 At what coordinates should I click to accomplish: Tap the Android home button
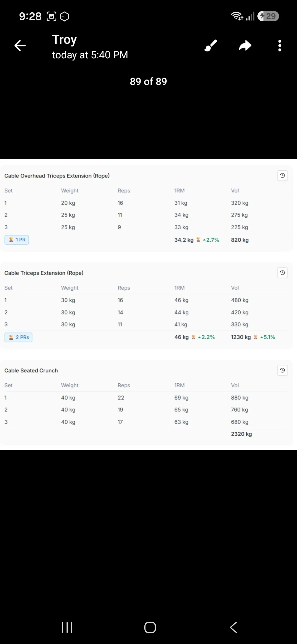click(x=150, y=627)
